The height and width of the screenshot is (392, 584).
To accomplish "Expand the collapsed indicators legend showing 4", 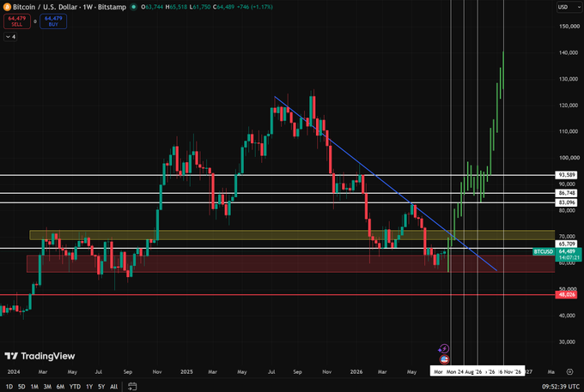I will pos(10,36).
